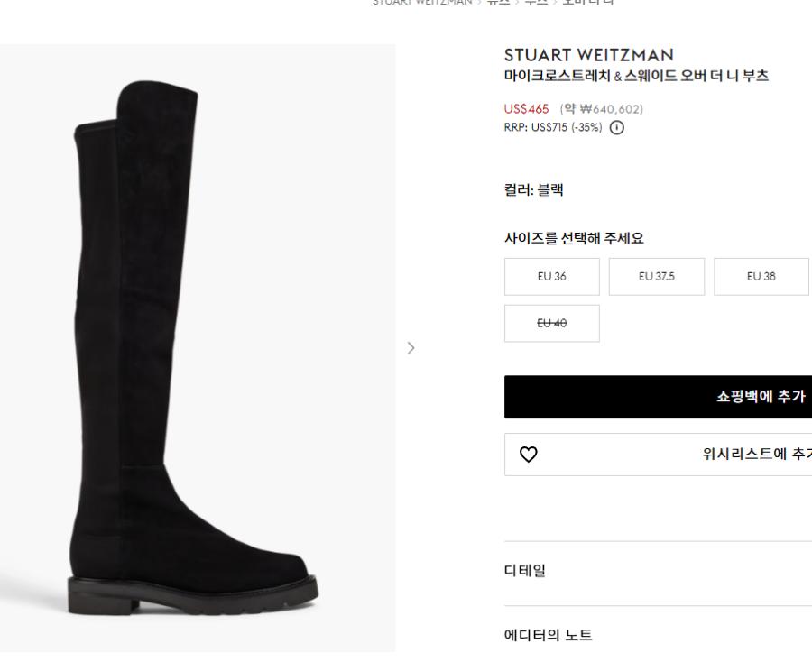
Task: Select size EU 36
Action: tap(551, 276)
